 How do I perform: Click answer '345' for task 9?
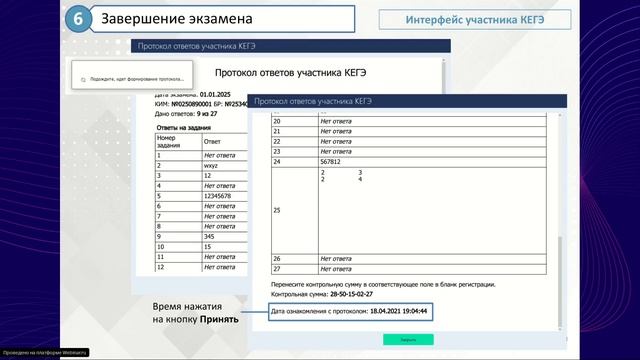point(209,237)
